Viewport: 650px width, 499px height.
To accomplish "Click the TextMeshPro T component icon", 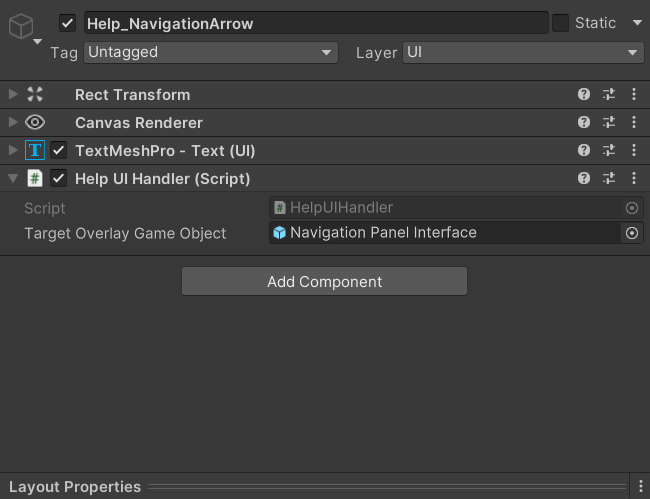I will (x=35, y=150).
